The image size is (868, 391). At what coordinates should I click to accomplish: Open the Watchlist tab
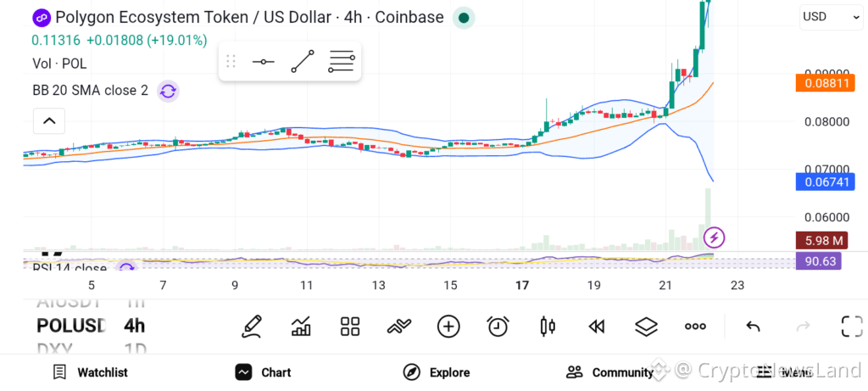click(90, 372)
